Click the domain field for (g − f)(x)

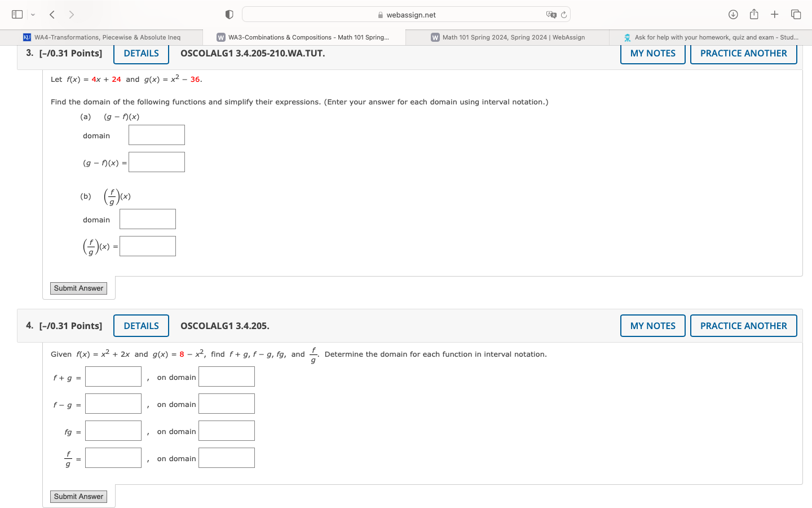[157, 135]
